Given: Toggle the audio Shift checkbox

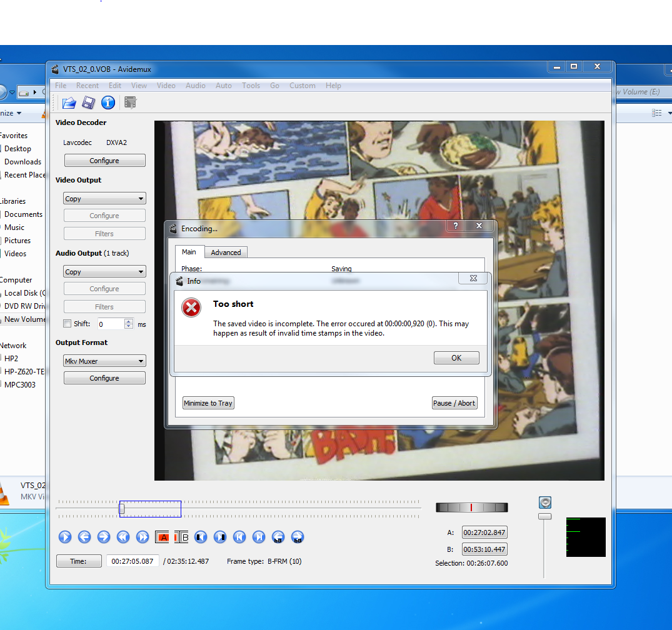Looking at the screenshot, I should (67, 324).
